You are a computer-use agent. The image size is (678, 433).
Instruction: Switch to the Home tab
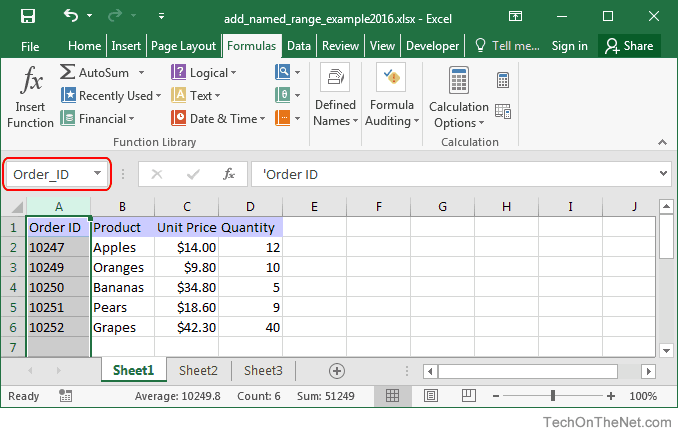(x=84, y=46)
